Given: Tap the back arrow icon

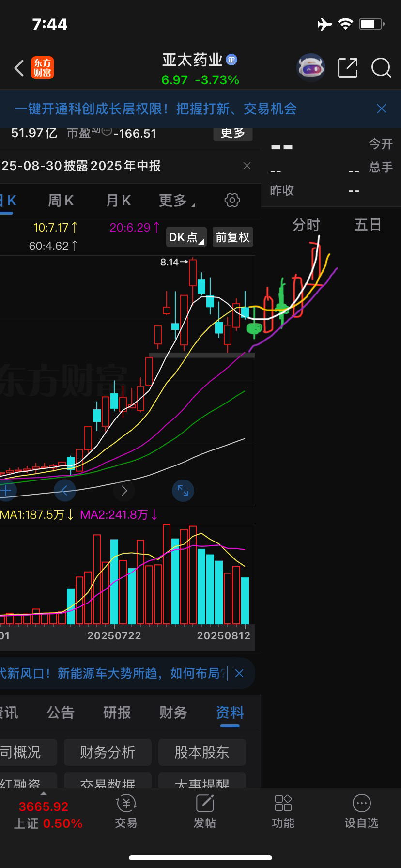Looking at the screenshot, I should (x=19, y=68).
